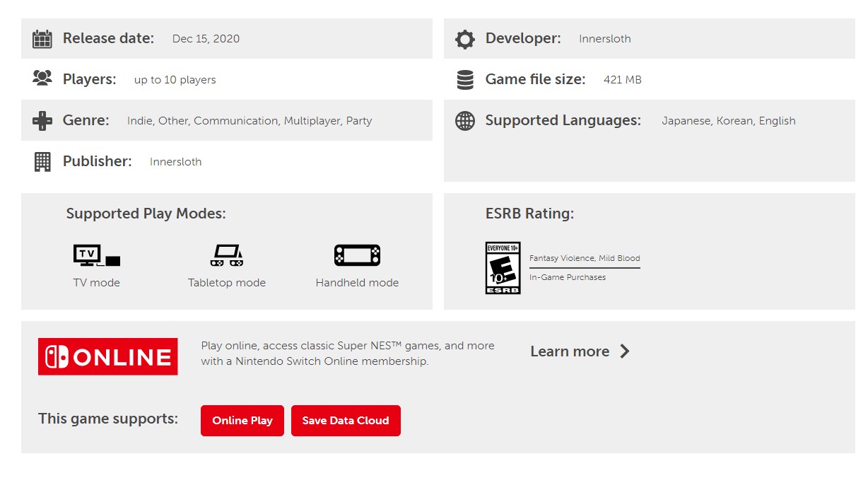Click the ESRB Everyone 10+ rating badge
This screenshot has height=478, width=868.
tap(503, 268)
